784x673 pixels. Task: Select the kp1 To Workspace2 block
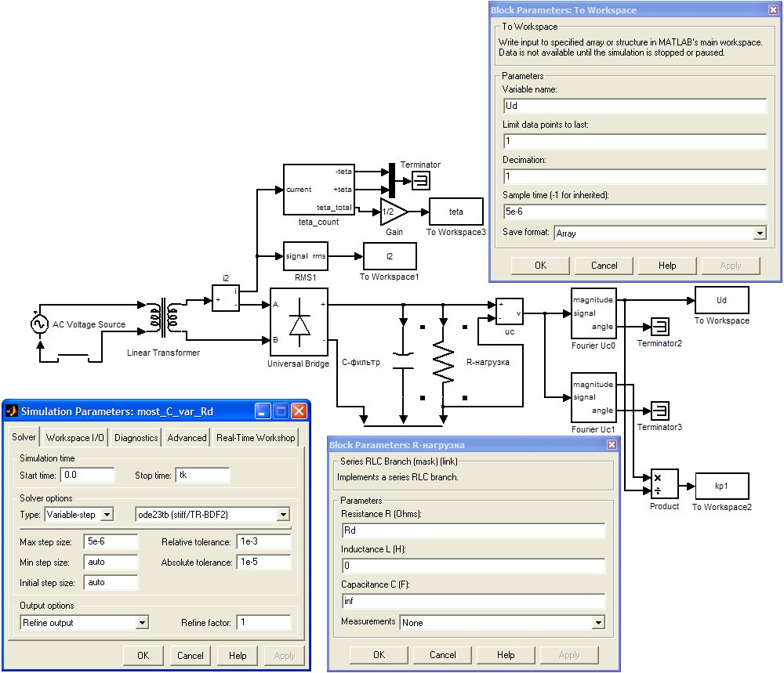pyautogui.click(x=721, y=486)
